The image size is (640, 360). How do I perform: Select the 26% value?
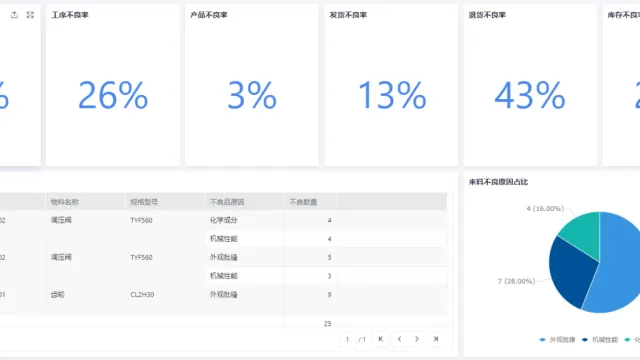point(113,96)
